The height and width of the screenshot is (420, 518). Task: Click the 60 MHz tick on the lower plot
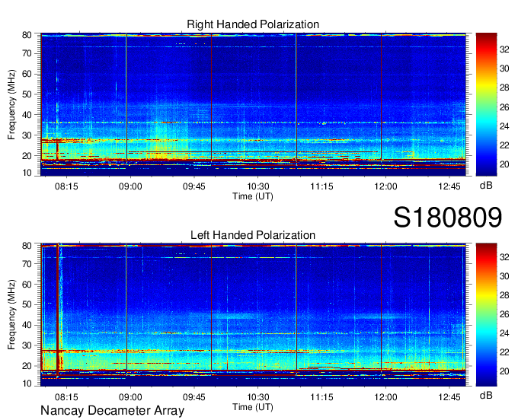tap(27, 285)
